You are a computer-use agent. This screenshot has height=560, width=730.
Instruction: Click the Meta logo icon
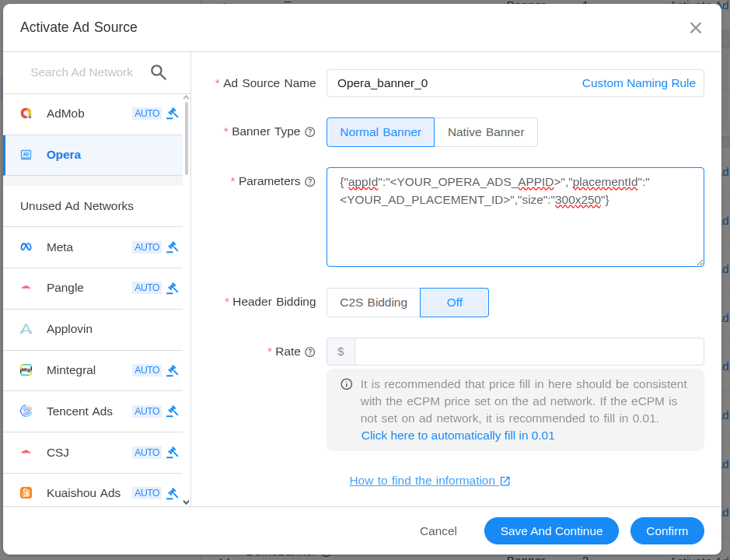[x=26, y=247]
